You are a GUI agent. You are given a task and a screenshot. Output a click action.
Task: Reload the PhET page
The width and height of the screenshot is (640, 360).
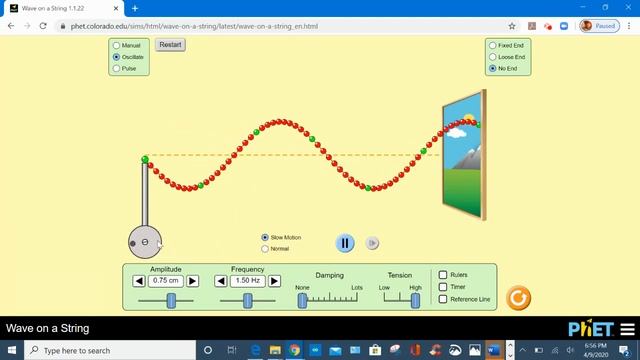[x=43, y=26]
